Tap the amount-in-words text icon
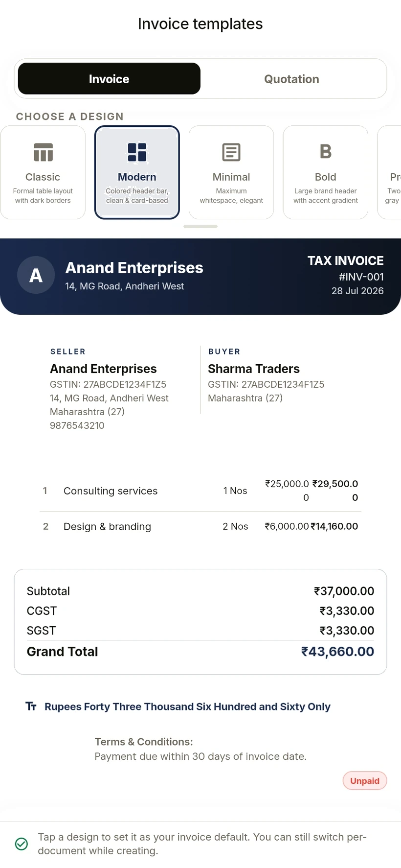The width and height of the screenshot is (401, 868). pos(31,706)
